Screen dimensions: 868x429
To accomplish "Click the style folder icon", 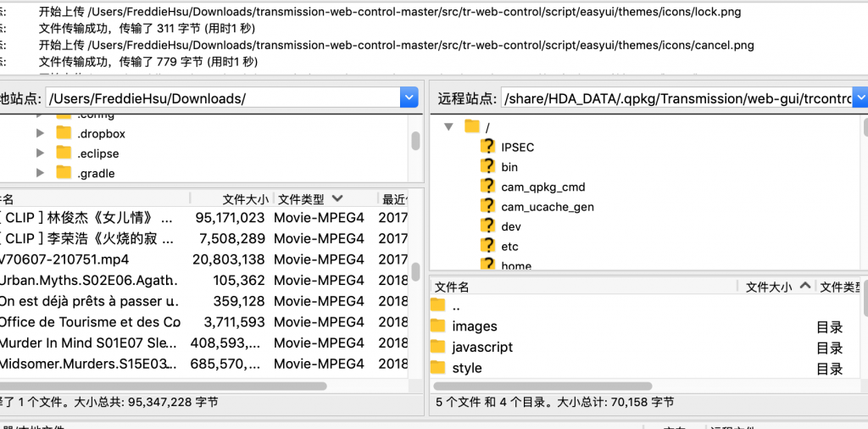I will point(438,368).
